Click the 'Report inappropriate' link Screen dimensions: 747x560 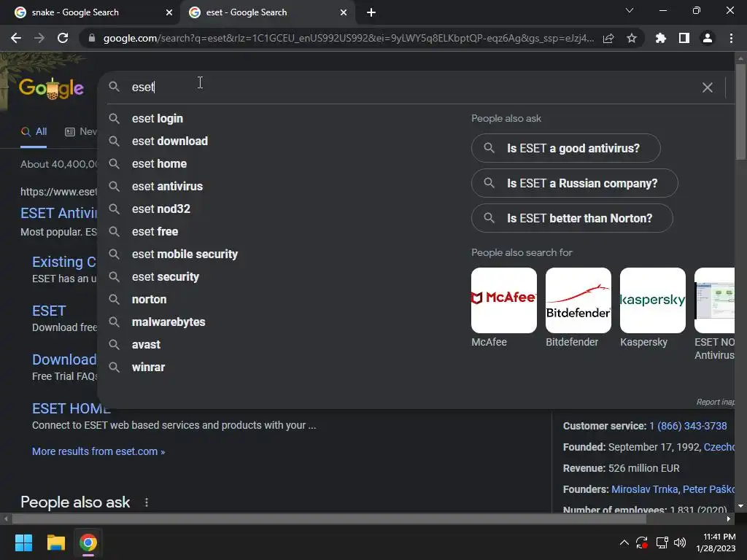click(x=715, y=402)
